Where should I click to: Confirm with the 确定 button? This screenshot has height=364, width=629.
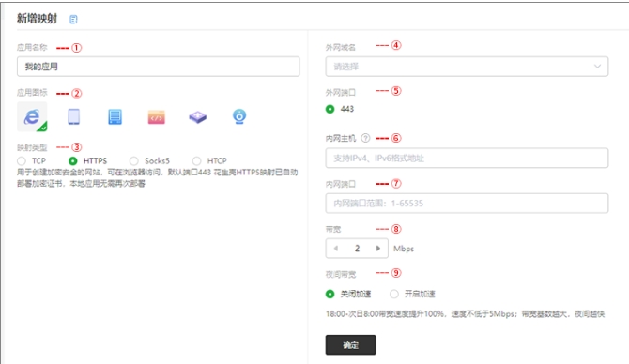coord(350,344)
